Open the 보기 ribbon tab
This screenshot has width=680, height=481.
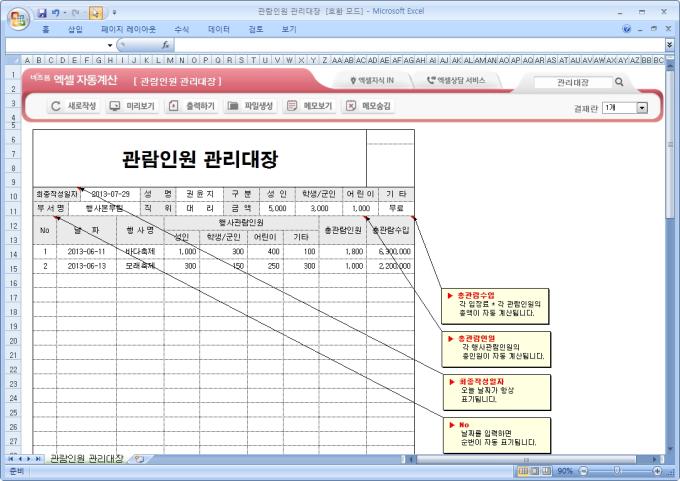(289, 29)
